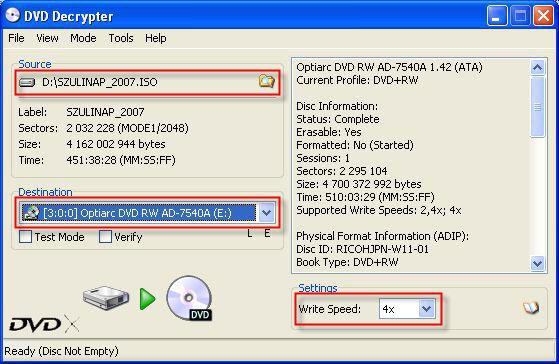
Task: Click the 4x write speed value
Action: (389, 309)
